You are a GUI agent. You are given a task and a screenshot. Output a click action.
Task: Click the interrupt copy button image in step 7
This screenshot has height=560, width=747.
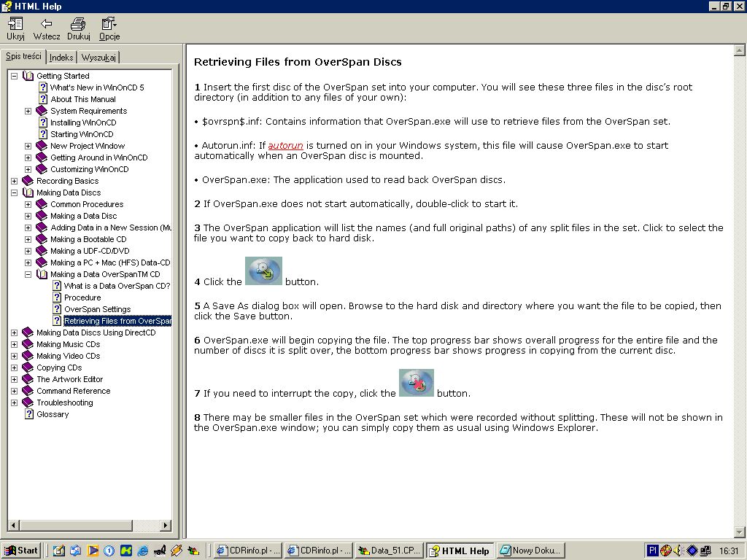point(417,382)
